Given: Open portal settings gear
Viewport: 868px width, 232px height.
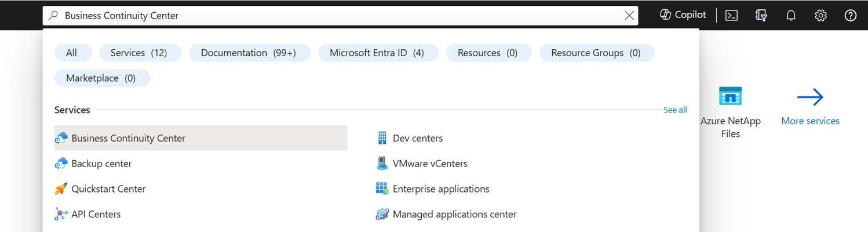Looking at the screenshot, I should pyautogui.click(x=820, y=16).
